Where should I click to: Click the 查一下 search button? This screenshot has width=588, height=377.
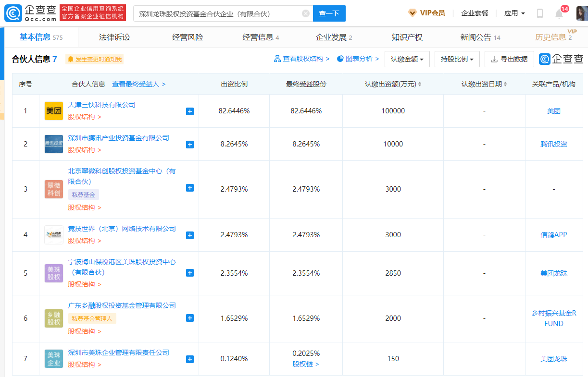pyautogui.click(x=329, y=13)
